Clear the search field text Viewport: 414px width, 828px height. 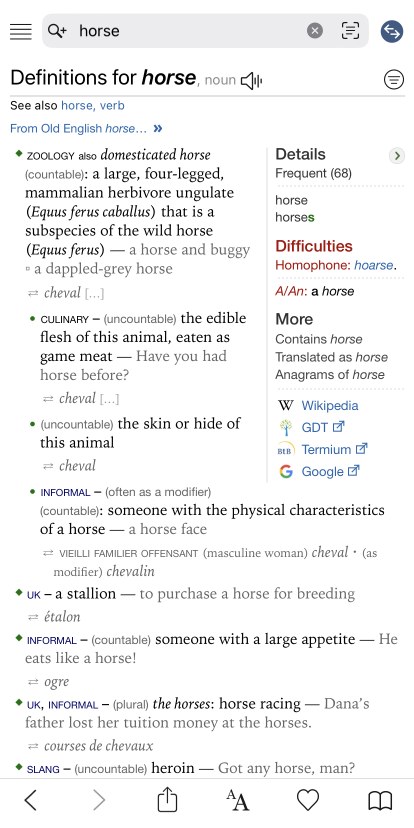pyautogui.click(x=315, y=31)
